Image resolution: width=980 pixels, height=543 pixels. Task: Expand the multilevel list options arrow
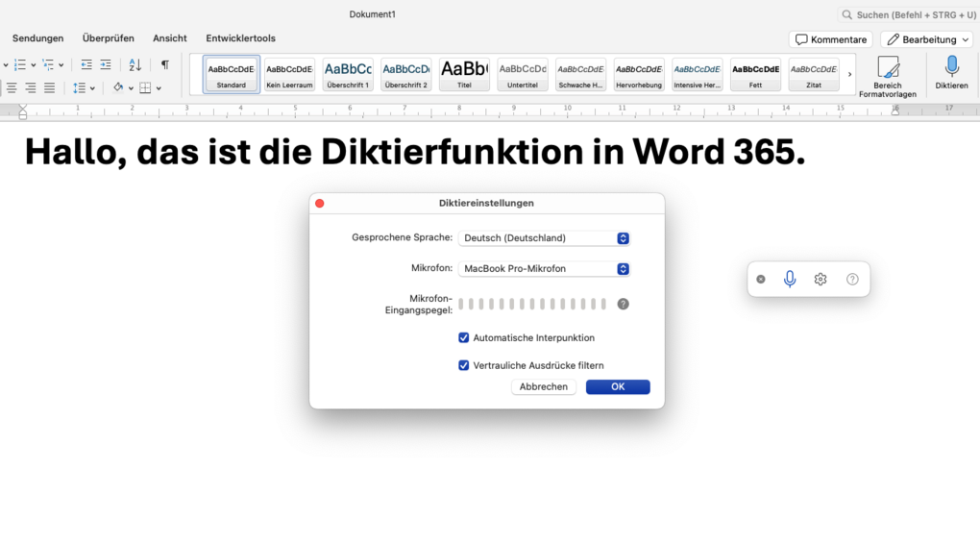61,65
